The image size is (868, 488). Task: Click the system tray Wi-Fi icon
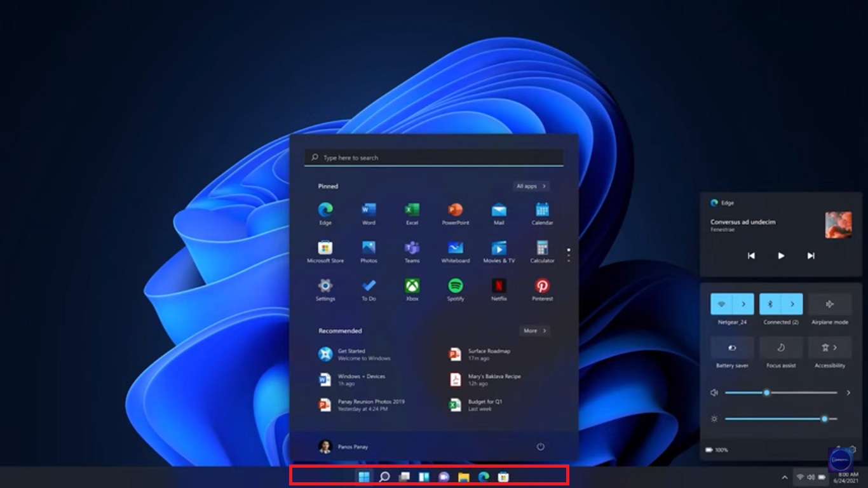[x=800, y=477]
